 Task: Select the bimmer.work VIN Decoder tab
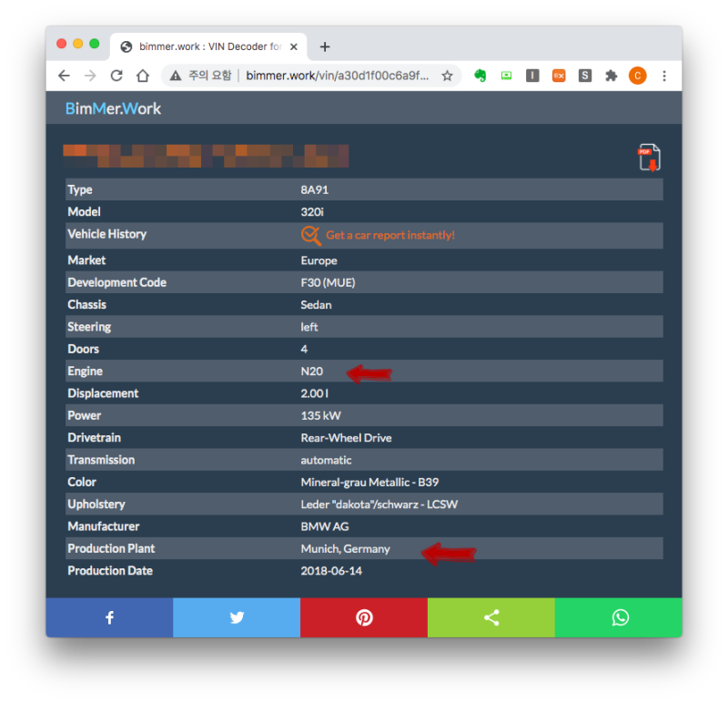point(208,47)
